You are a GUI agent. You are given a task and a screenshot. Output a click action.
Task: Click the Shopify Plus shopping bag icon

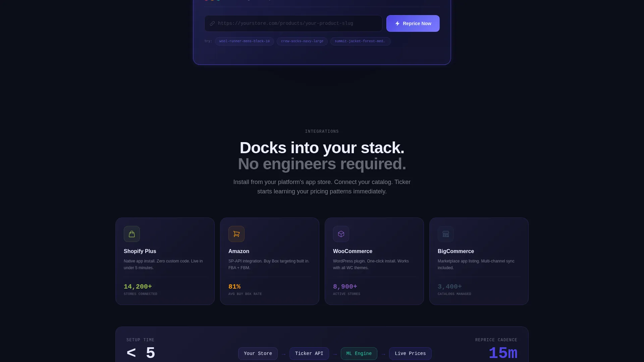tap(132, 234)
